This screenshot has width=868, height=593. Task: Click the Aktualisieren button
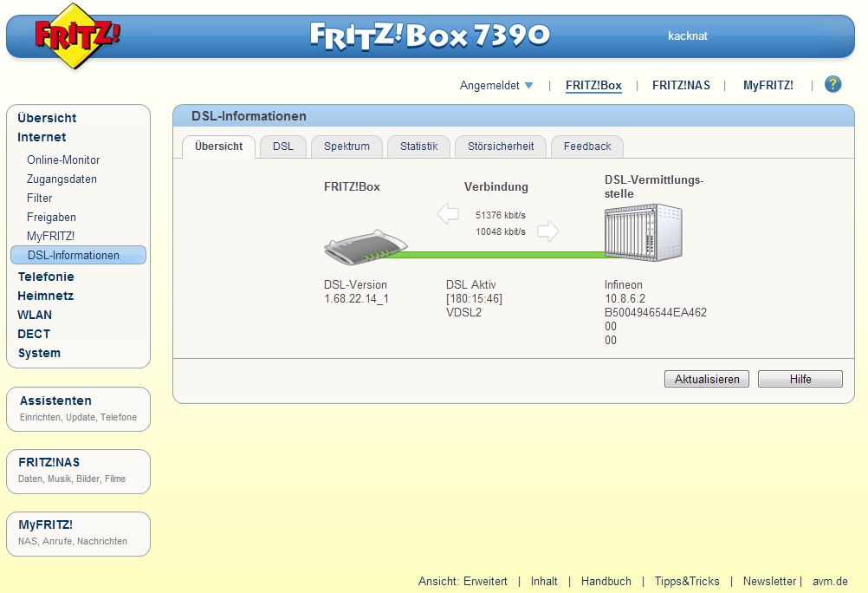tap(707, 379)
